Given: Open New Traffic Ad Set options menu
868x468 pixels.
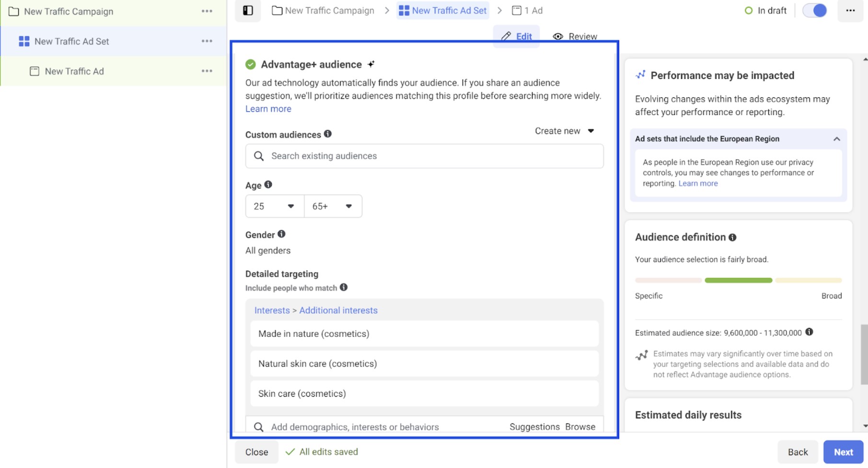Looking at the screenshot, I should (207, 41).
